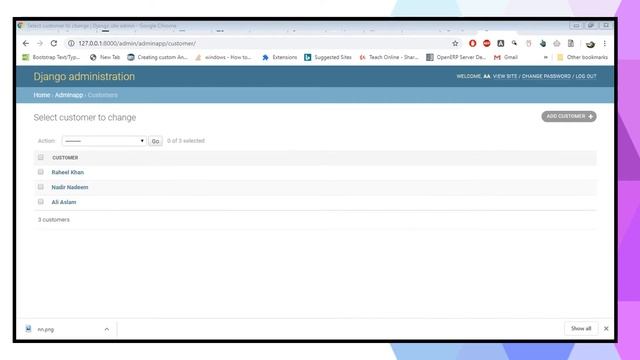The height and width of the screenshot is (360, 640).
Task: Open the Other bookmarks folder
Action: coord(582,58)
